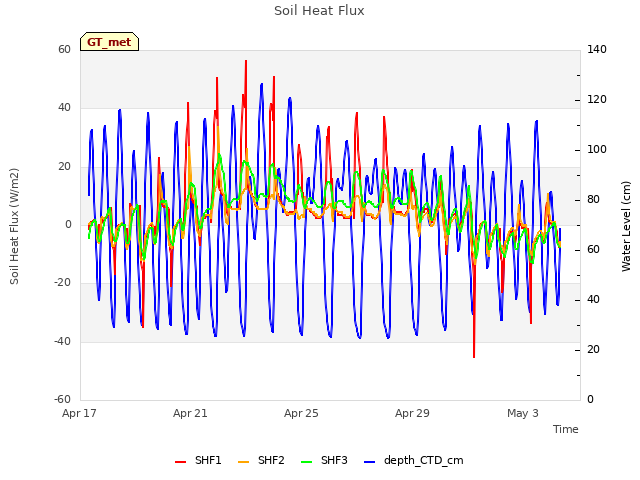Viewport: 640px width, 480px height.
Task: Click the Apr 29 x-axis label
Action: 412,413
